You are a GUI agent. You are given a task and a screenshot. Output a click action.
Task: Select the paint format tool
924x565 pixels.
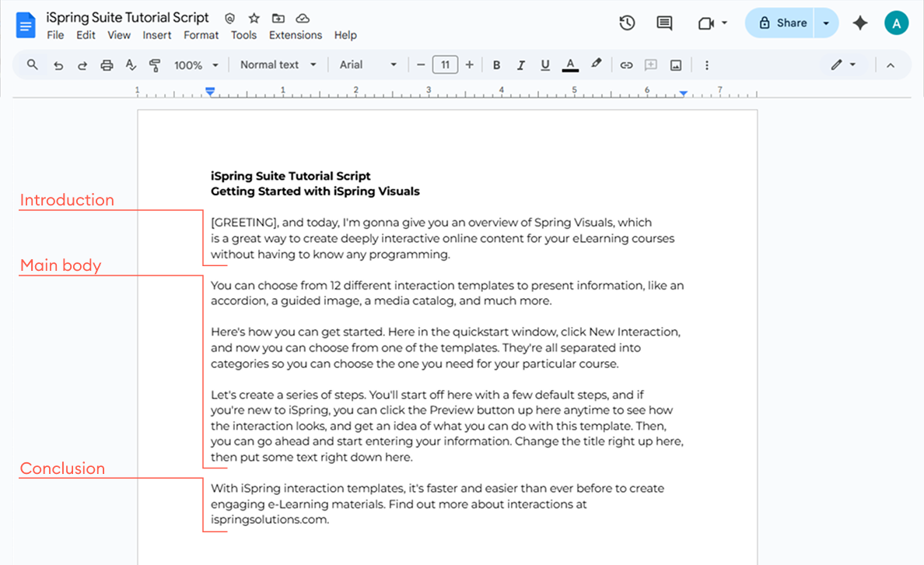[x=155, y=65]
